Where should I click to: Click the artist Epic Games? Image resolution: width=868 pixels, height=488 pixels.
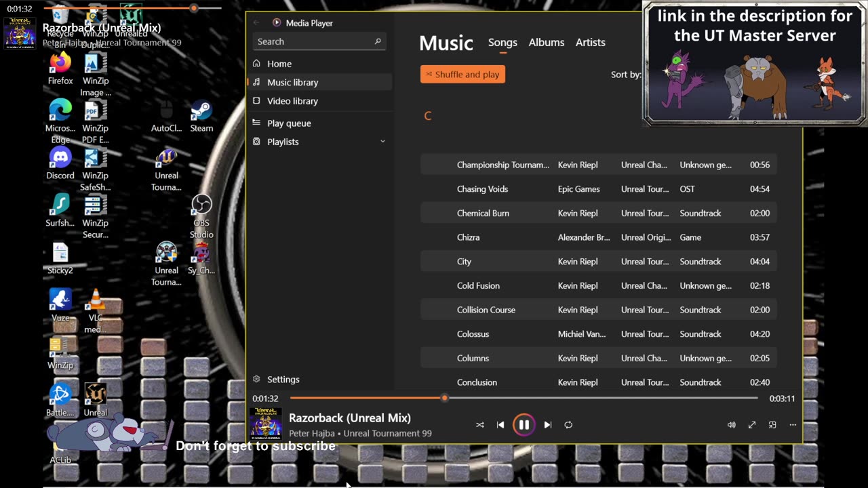(579, 189)
